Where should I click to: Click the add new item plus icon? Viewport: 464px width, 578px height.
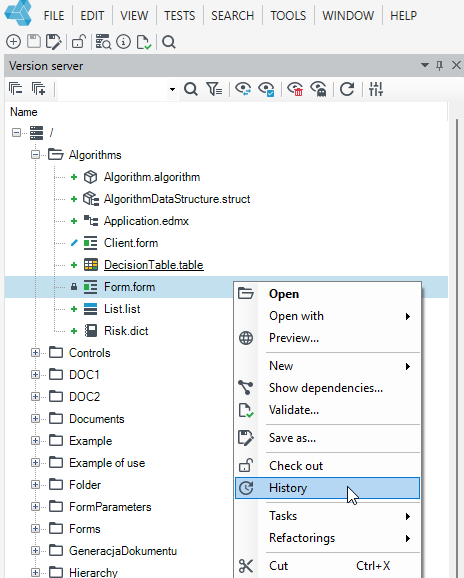(13, 42)
